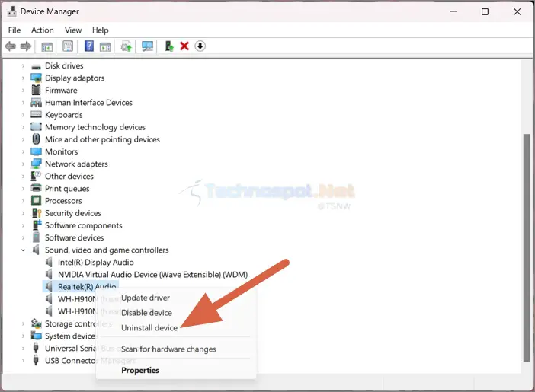Click the Security devices key icon

click(36, 213)
